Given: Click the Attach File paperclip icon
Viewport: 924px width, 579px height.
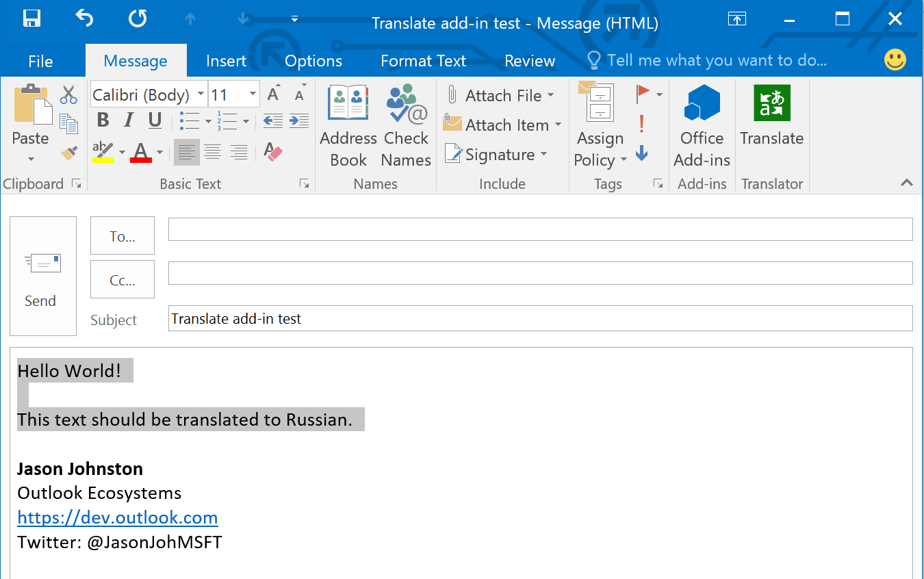Looking at the screenshot, I should point(452,94).
